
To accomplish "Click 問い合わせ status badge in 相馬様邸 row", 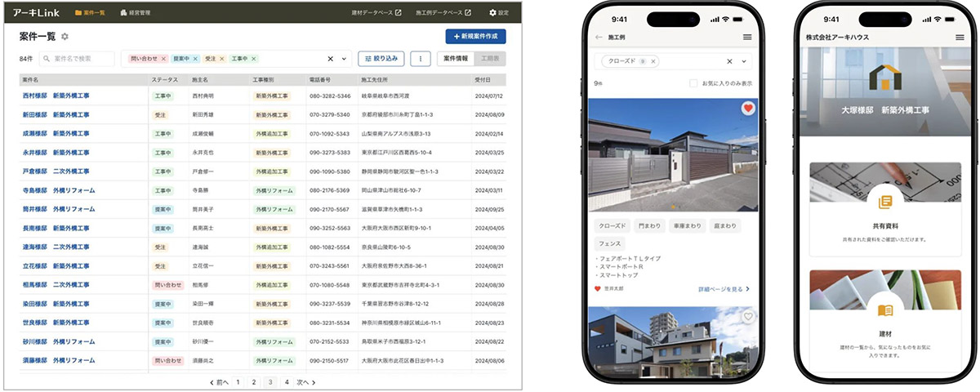I will (x=167, y=284).
